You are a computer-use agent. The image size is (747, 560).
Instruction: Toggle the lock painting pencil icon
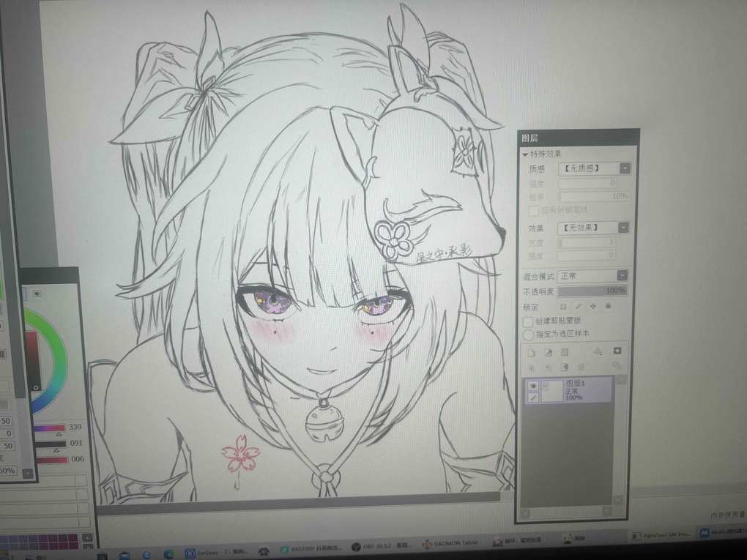(x=579, y=306)
